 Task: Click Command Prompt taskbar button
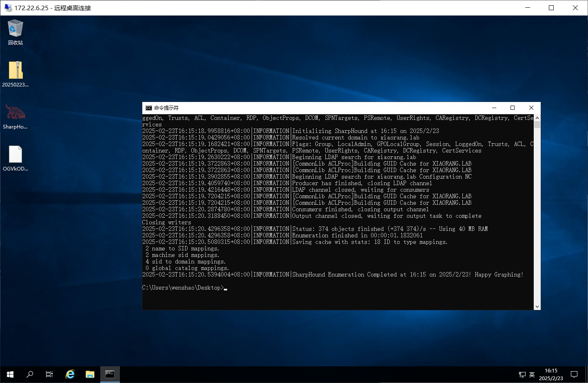(110, 374)
